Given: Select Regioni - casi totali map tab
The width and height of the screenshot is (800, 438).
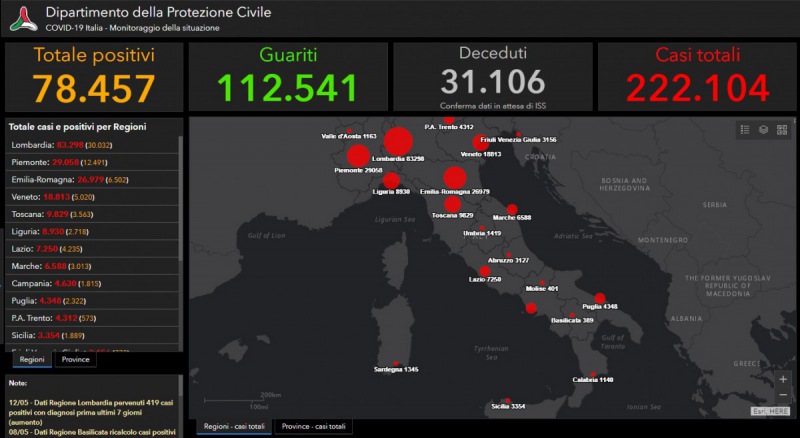Looking at the screenshot, I should click(234, 426).
